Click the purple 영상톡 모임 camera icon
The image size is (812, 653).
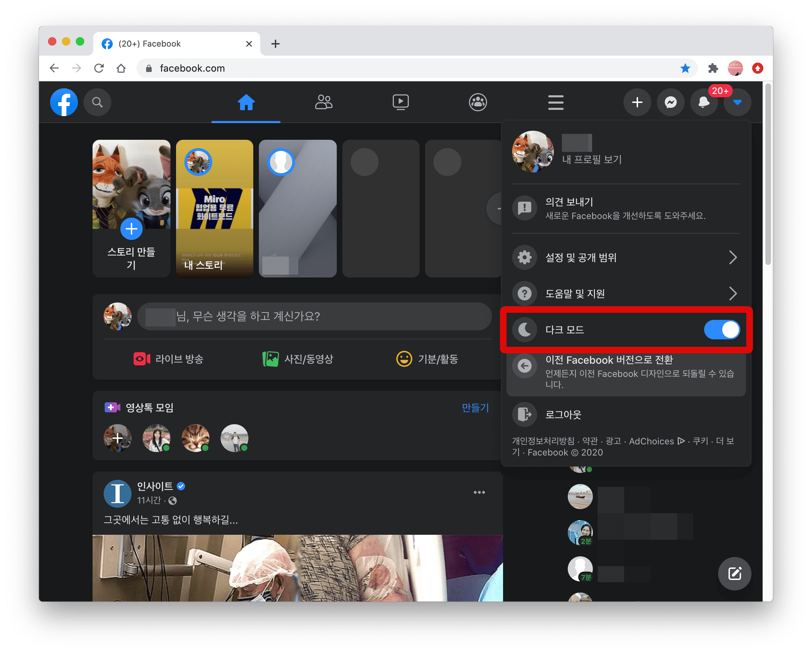coord(112,407)
